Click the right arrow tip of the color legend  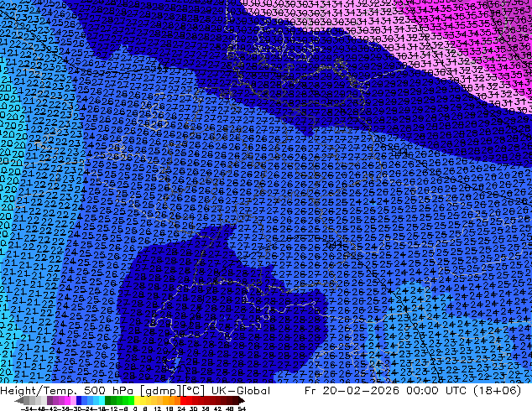[x=243, y=400]
